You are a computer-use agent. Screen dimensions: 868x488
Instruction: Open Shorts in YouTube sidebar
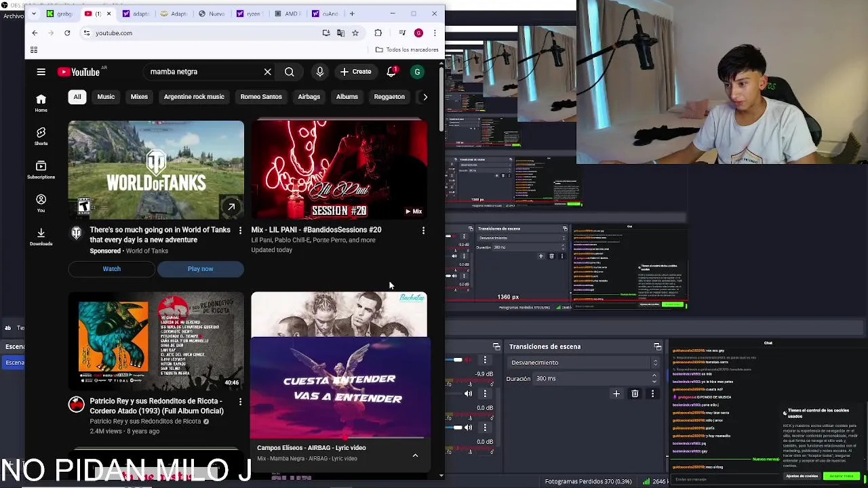[41, 136]
